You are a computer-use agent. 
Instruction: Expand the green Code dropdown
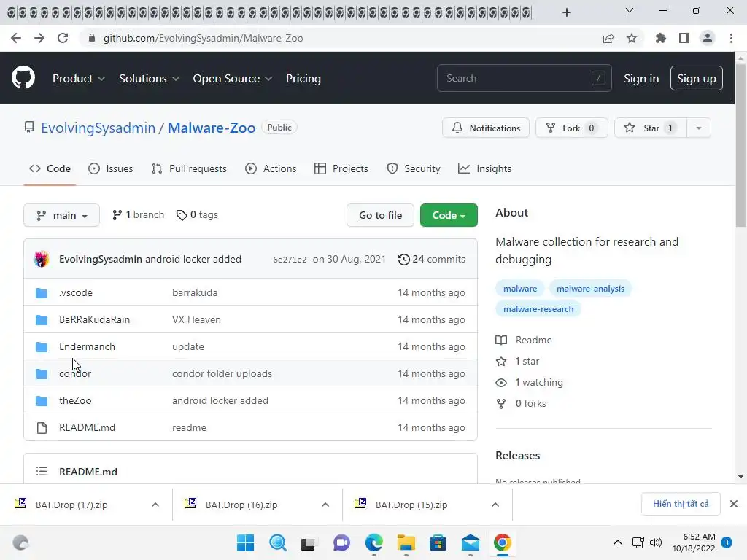[x=449, y=215]
